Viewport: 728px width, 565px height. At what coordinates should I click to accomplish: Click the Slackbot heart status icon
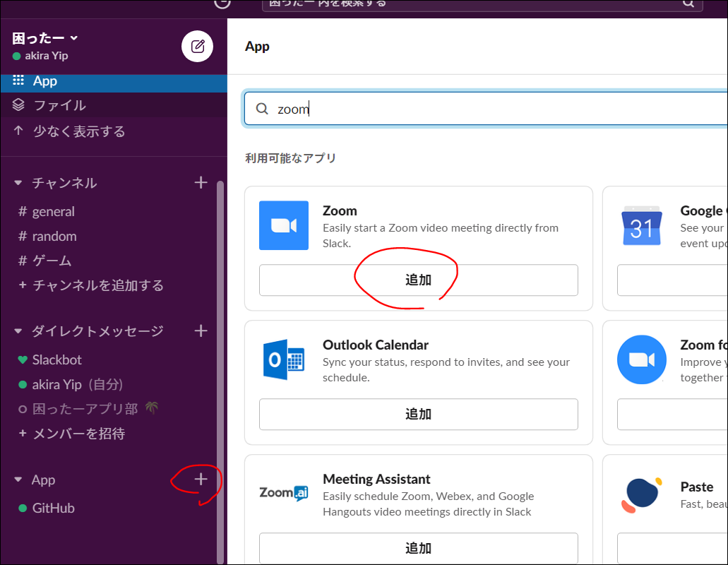tap(23, 359)
